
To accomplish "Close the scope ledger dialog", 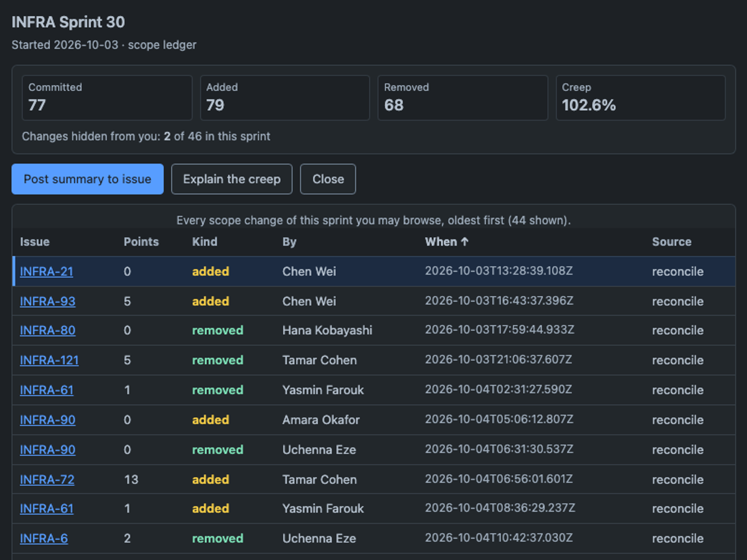I will [328, 179].
